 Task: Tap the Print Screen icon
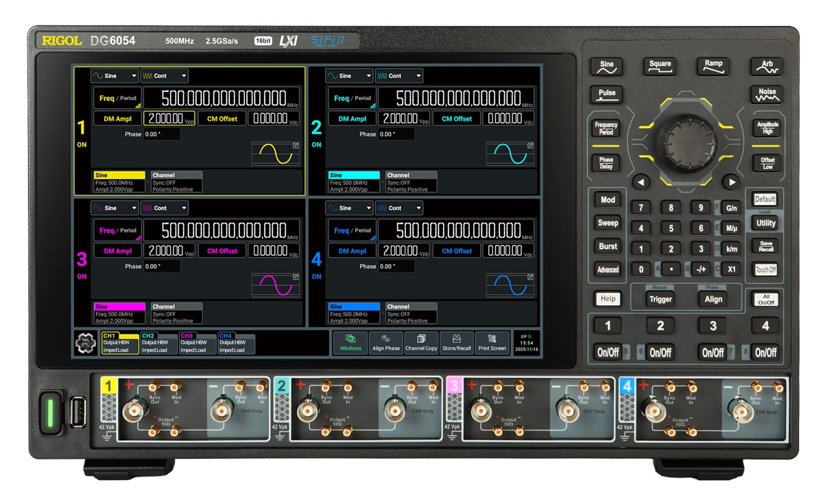pos(492,342)
